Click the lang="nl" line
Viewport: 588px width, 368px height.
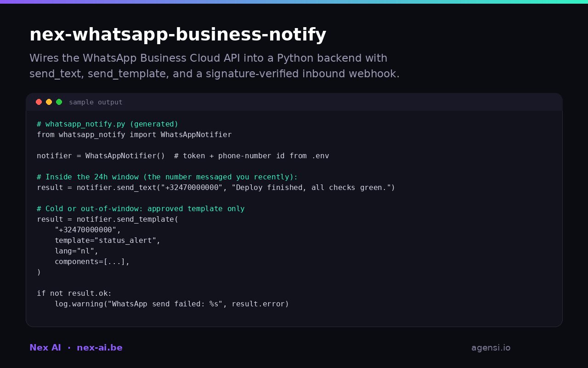point(77,251)
